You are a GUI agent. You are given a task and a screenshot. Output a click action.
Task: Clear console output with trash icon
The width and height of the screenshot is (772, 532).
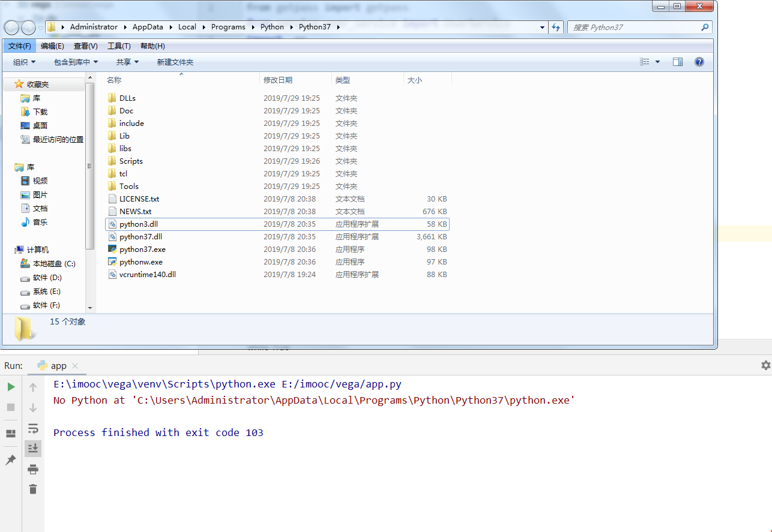[x=33, y=489]
